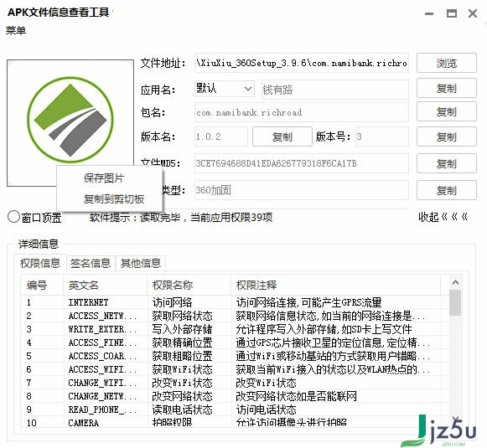
Task: Toggle the 窗口顶置 radio option
Action: click(34, 217)
